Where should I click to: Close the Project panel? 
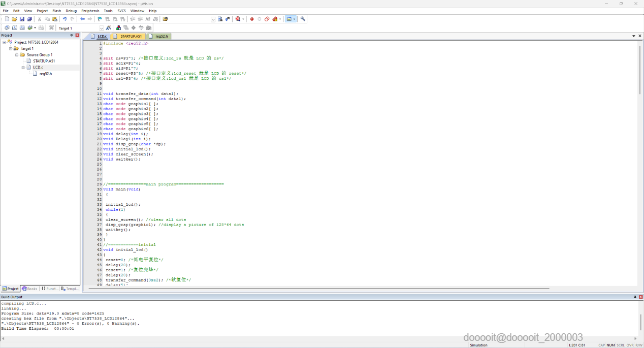click(77, 35)
